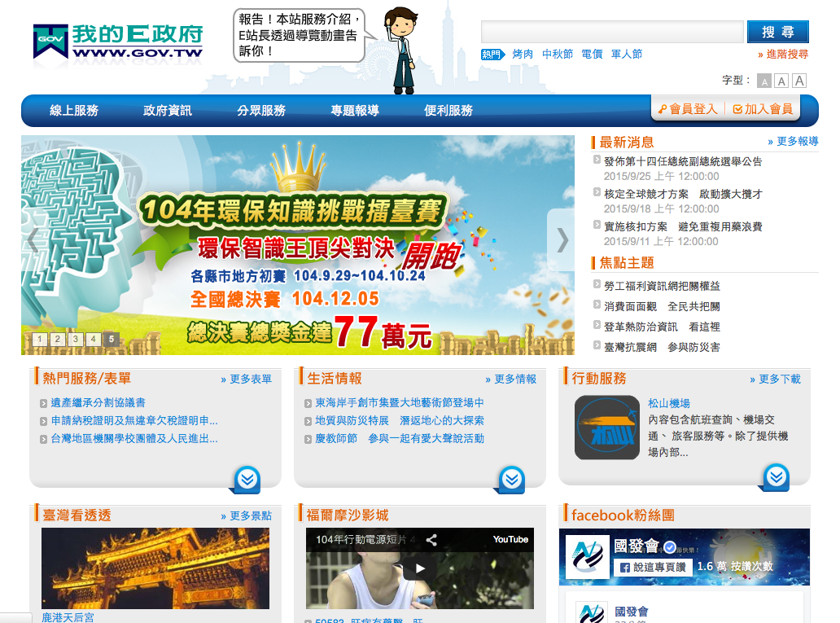Click the 104年環保知識挑戰擂臺賽 banner
This screenshot has width=840, height=623.
coord(297,245)
